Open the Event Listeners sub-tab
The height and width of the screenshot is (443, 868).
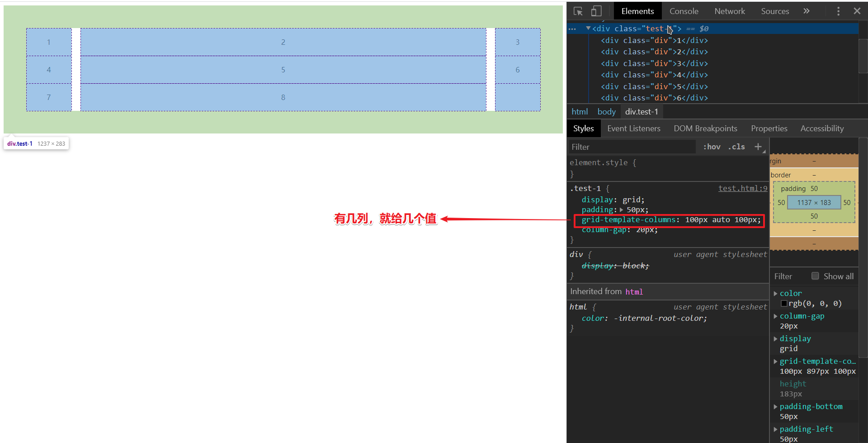(x=634, y=129)
